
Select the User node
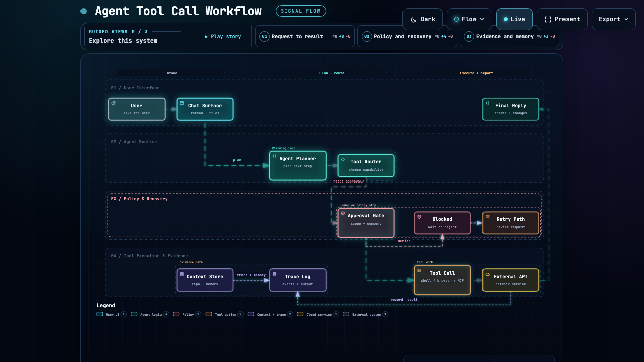pos(137,109)
